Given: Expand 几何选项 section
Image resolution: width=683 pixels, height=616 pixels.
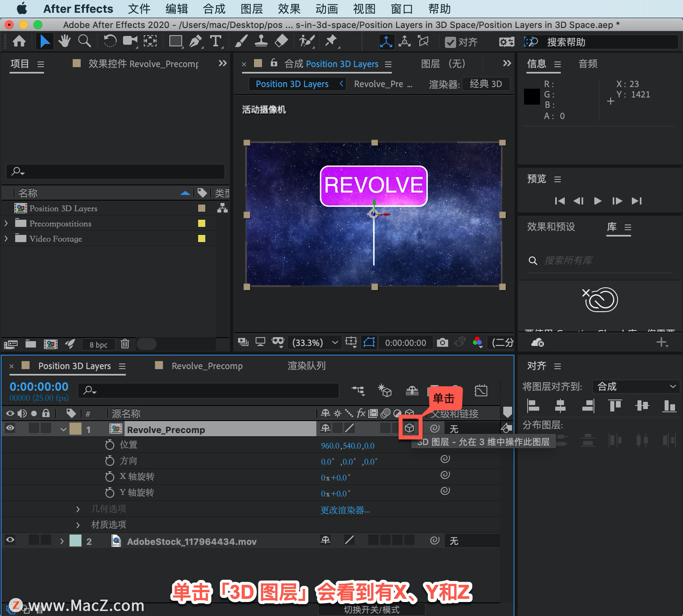Looking at the screenshot, I should point(78,509).
